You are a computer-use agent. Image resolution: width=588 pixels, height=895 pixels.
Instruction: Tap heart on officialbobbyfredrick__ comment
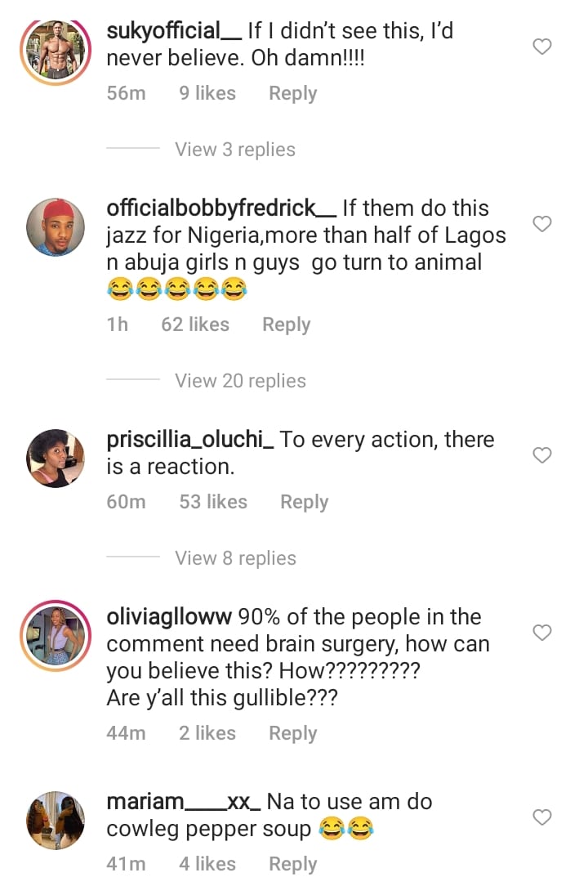coord(542,224)
